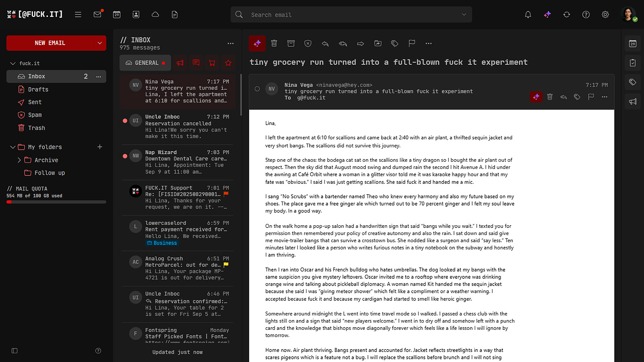Collapse the fuck.it account tree

click(x=13, y=64)
